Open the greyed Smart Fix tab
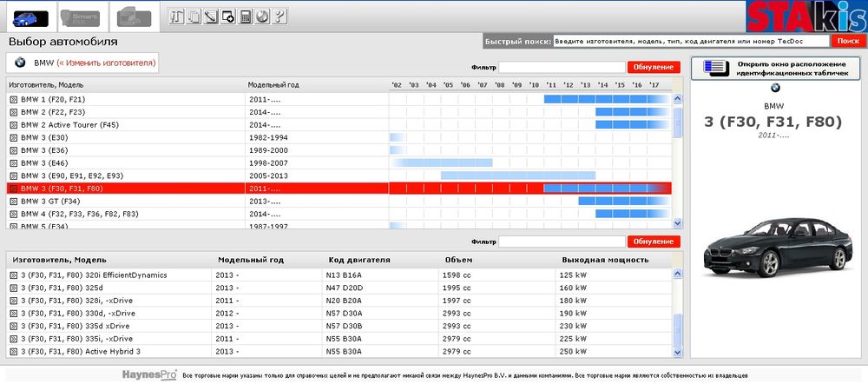 (x=80, y=17)
